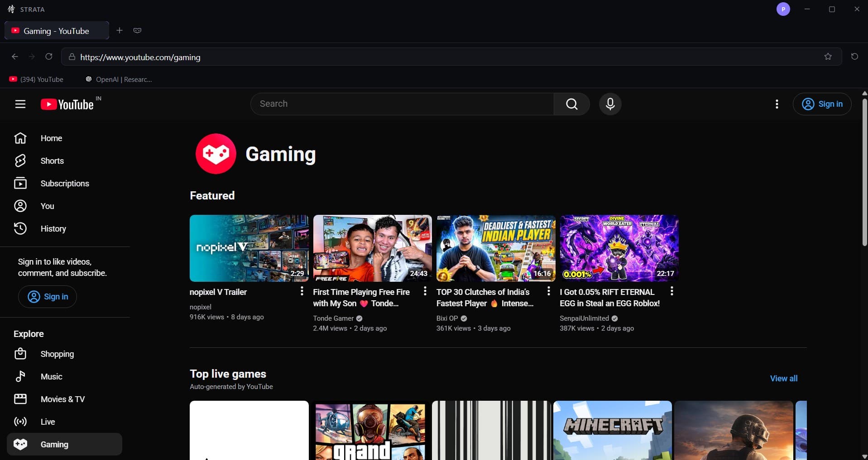Click the YouTube logo
This screenshot has height=460, width=868.
coord(67,104)
